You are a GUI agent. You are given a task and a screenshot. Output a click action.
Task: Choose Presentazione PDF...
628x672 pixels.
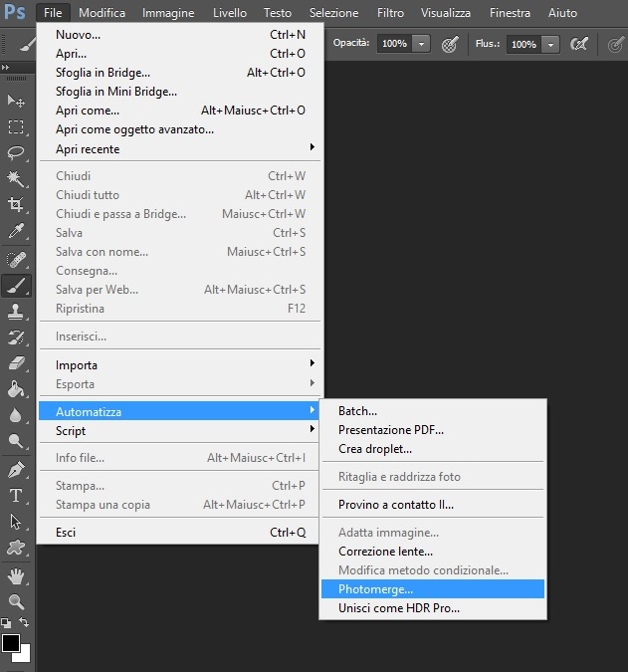(x=433, y=430)
